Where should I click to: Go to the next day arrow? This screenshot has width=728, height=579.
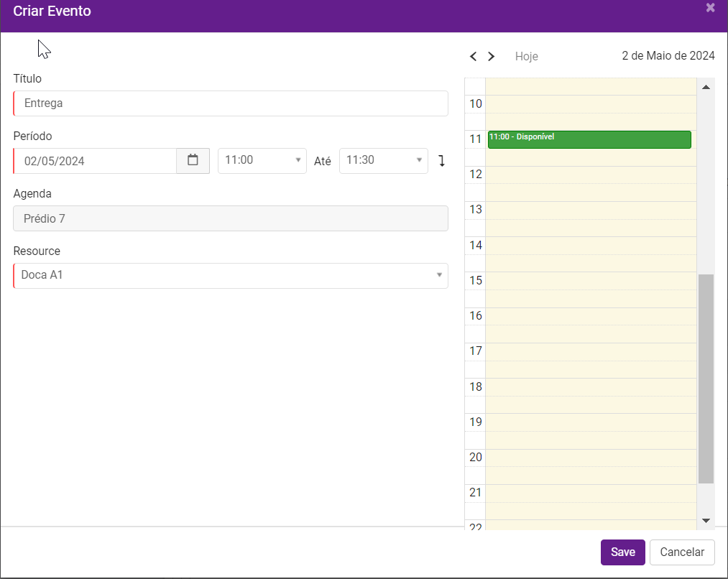point(492,56)
